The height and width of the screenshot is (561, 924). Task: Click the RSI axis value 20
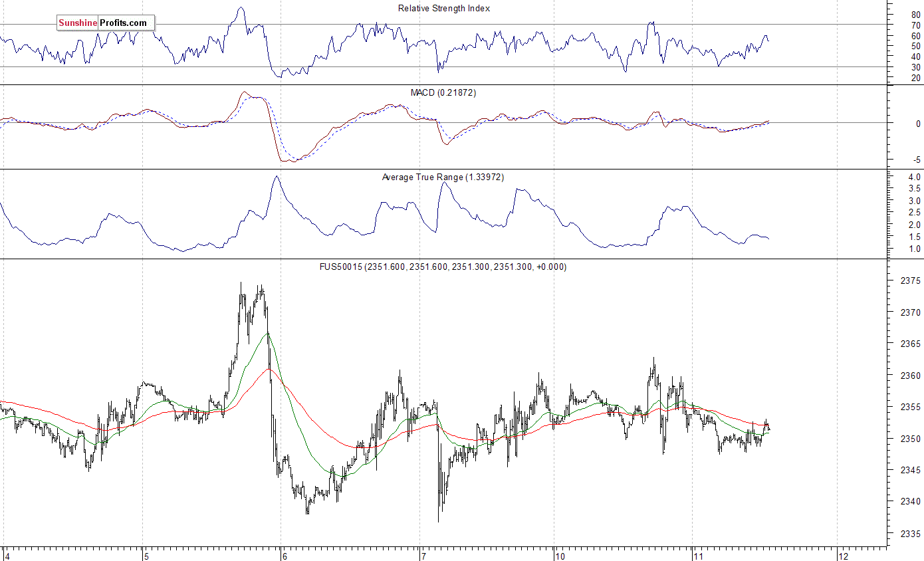(915, 78)
